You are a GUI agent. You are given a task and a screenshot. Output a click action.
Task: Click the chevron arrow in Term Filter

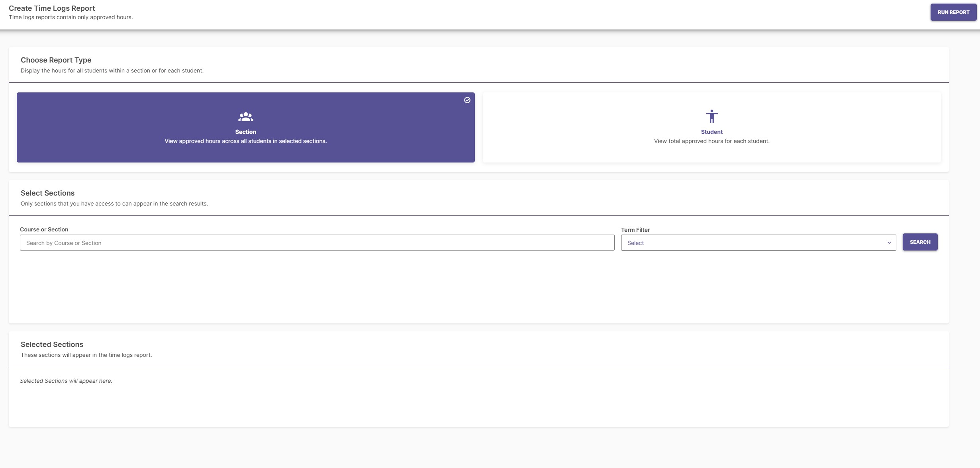pyautogui.click(x=889, y=243)
